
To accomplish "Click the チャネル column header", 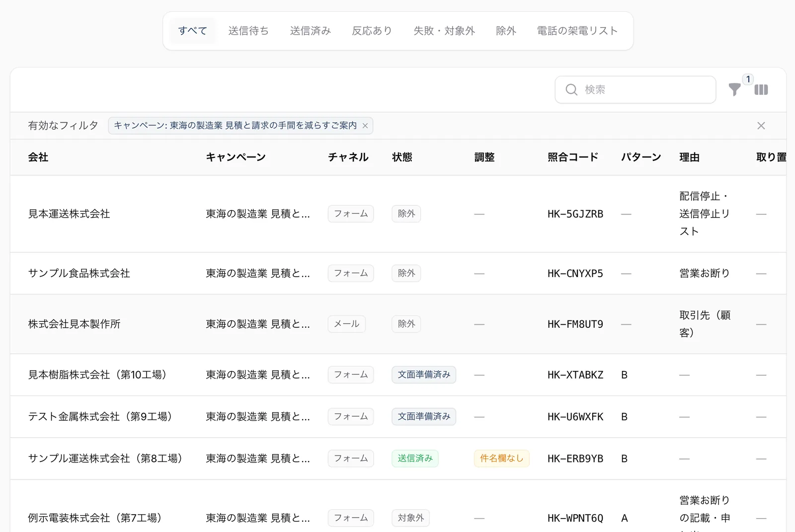I will (348, 157).
